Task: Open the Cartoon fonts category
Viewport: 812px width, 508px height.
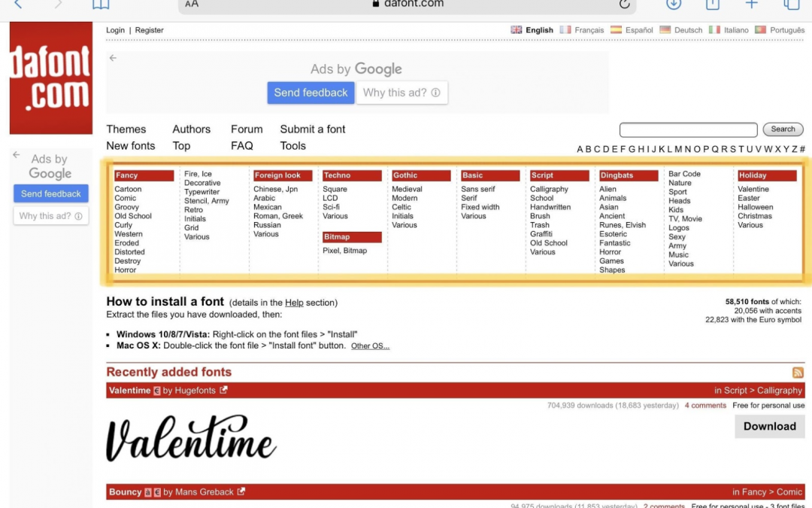Action: pos(128,189)
